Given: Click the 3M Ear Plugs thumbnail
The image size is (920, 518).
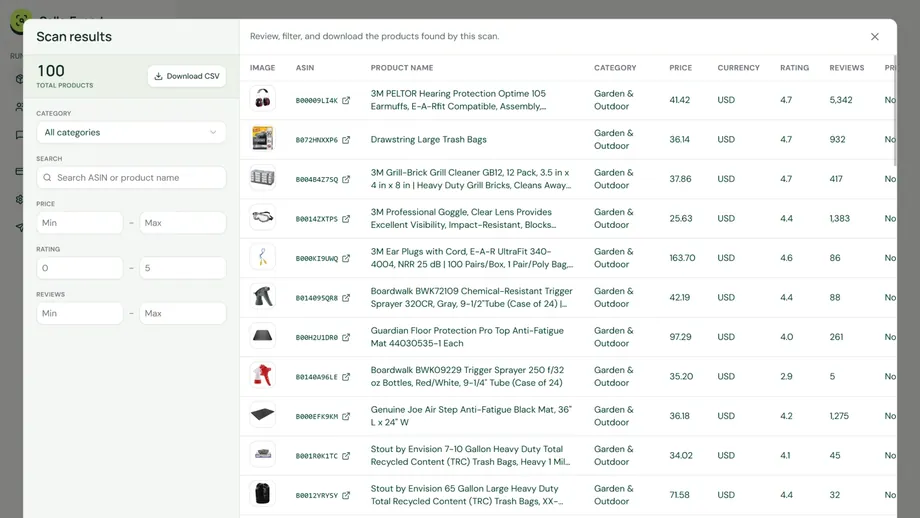Looking at the screenshot, I should pyautogui.click(x=262, y=257).
